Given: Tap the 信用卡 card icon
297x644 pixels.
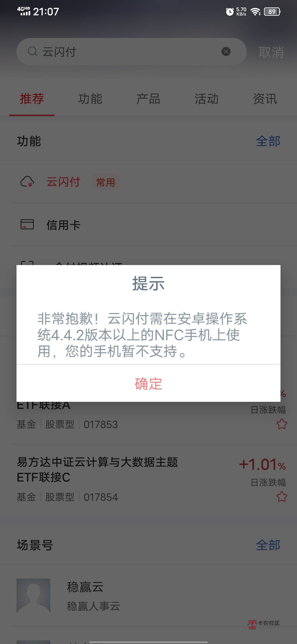Looking at the screenshot, I should coord(27,224).
